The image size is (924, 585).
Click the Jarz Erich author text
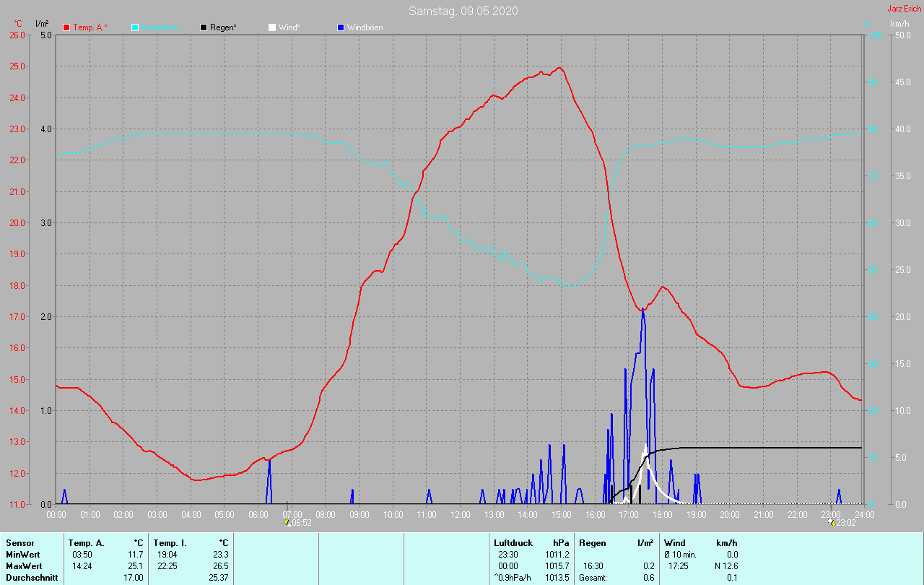(904, 9)
